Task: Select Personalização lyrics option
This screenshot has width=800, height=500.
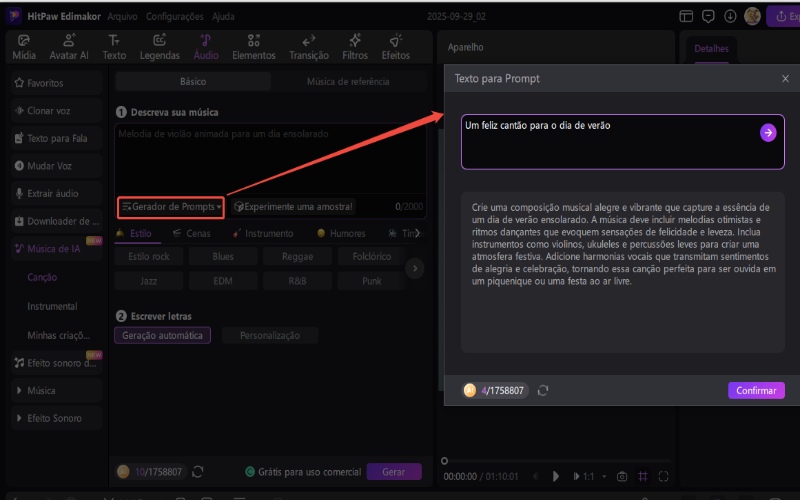Action: [270, 335]
